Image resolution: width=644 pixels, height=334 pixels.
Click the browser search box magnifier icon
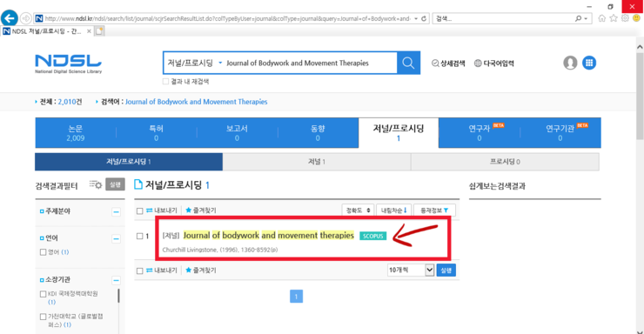(578, 18)
